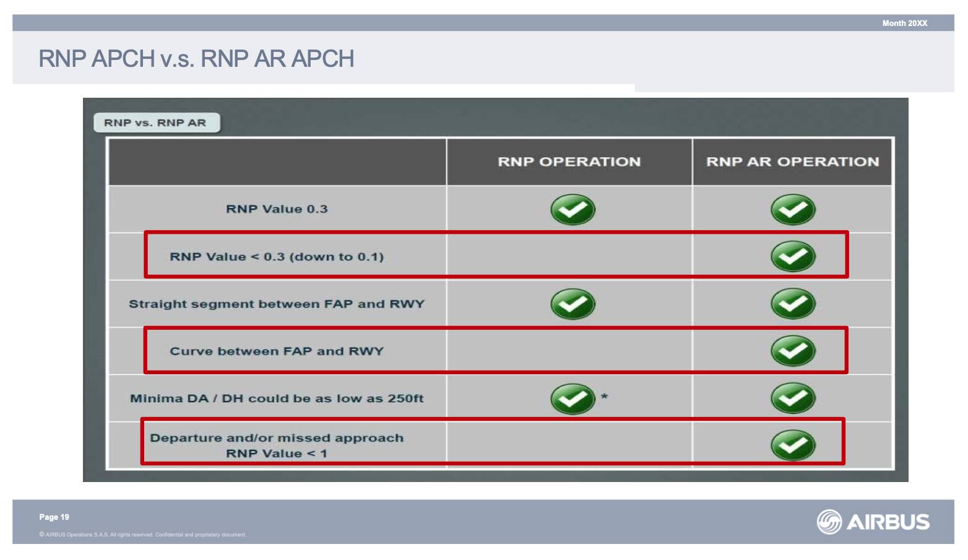The image size is (968, 560).
Task: Click the RNP AR checkmark for RNP Value 0.3
Action: coord(793,210)
